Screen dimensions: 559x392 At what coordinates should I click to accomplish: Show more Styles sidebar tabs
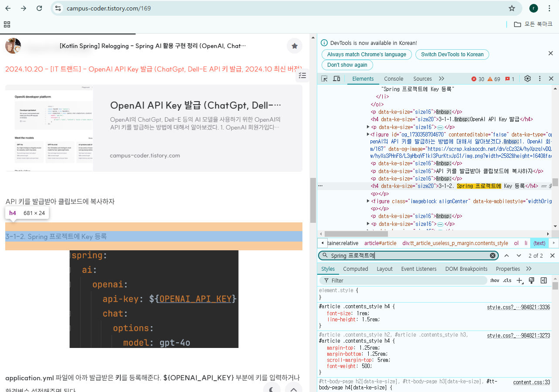pyautogui.click(x=529, y=269)
